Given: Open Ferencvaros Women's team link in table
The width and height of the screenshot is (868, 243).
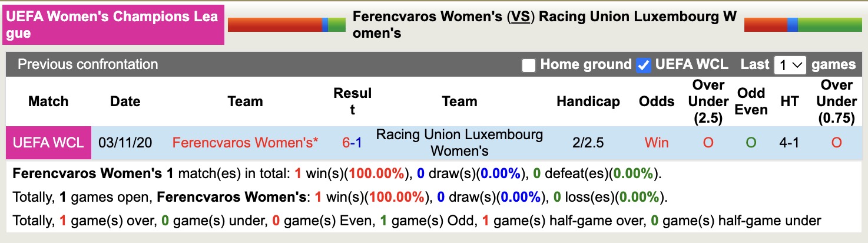Looking at the screenshot, I should (245, 143).
